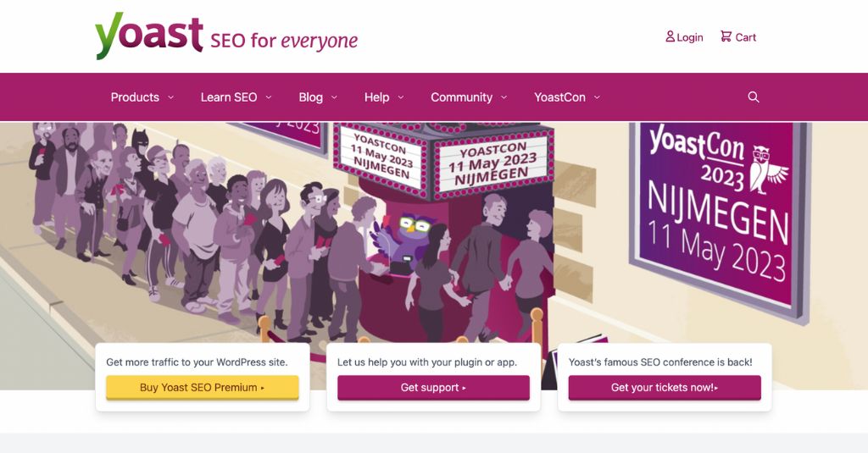Open the shopping cart icon

pos(726,36)
